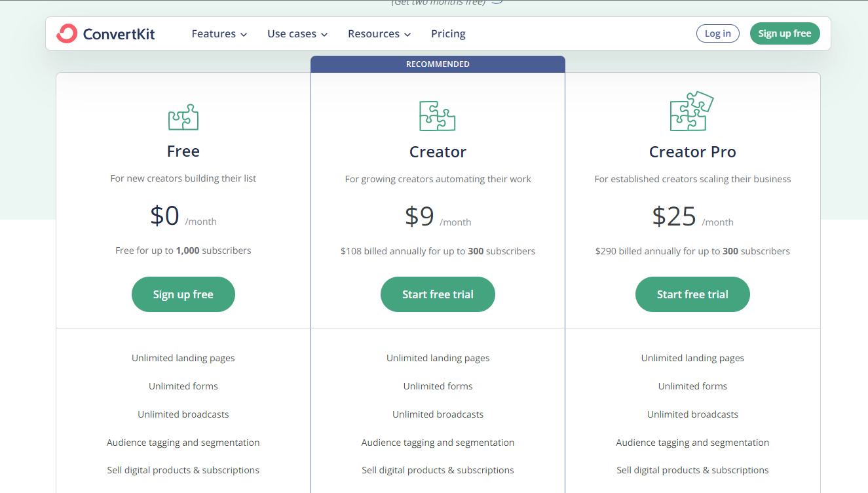The width and height of the screenshot is (868, 493).
Task: Click the Creator Pro plan heading
Action: 692,152
